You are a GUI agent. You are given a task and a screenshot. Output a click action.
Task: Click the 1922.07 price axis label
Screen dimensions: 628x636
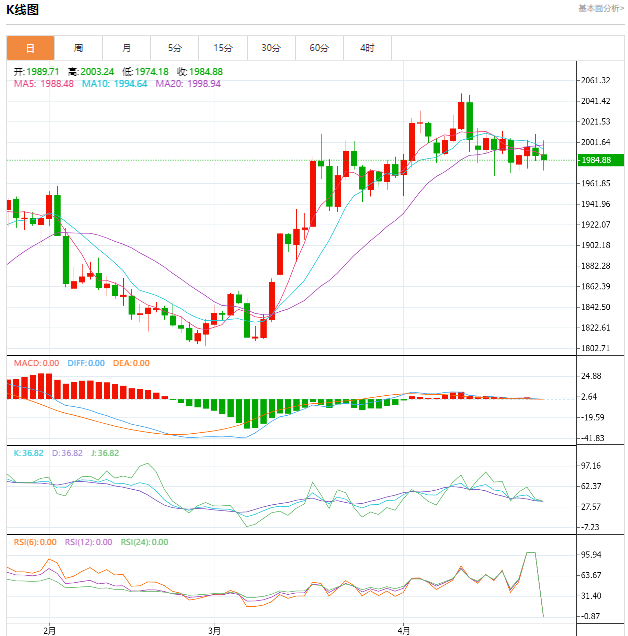596,225
